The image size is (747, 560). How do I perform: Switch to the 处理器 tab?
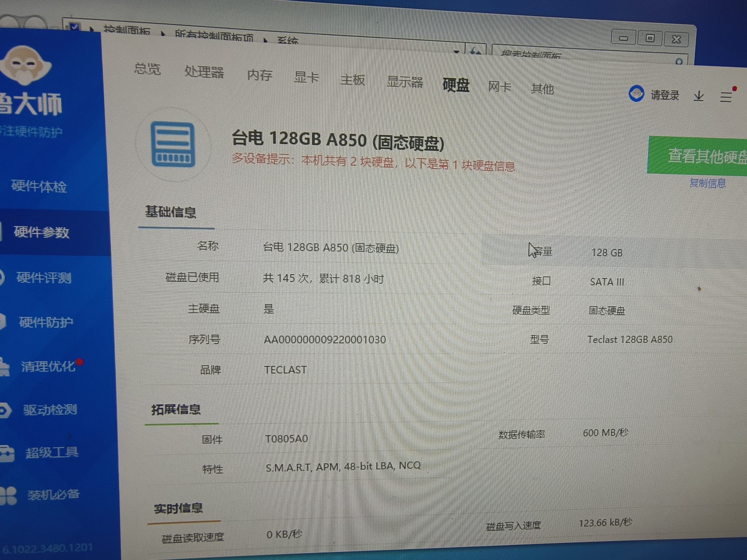point(204,71)
